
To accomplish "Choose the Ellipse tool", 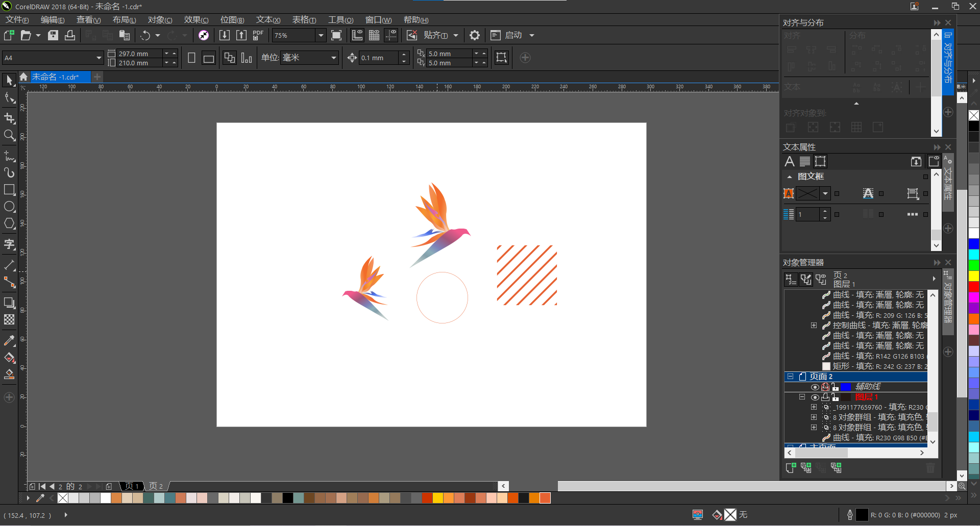I will coord(9,207).
